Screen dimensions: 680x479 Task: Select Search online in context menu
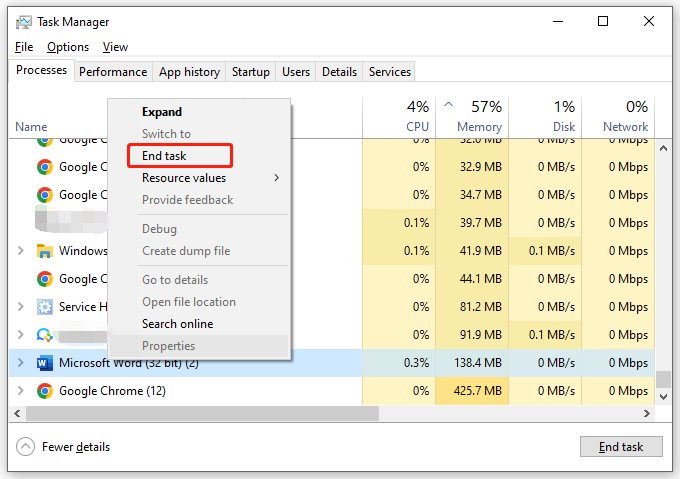tap(177, 324)
